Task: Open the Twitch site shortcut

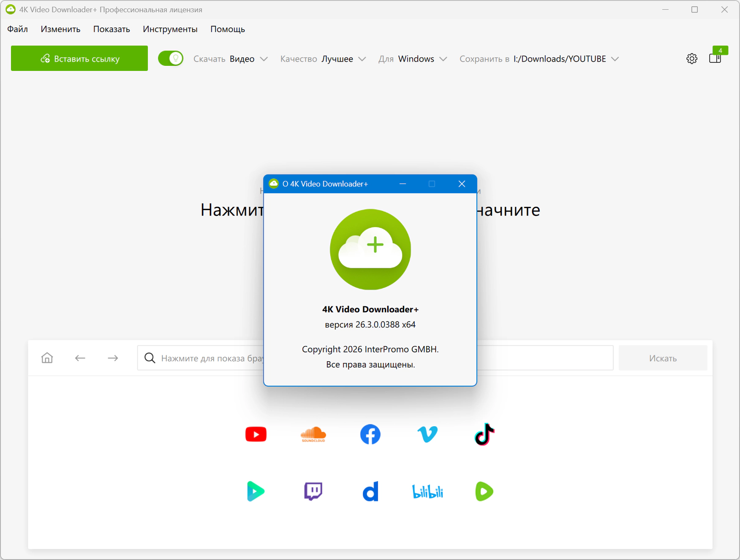Action: click(x=313, y=491)
